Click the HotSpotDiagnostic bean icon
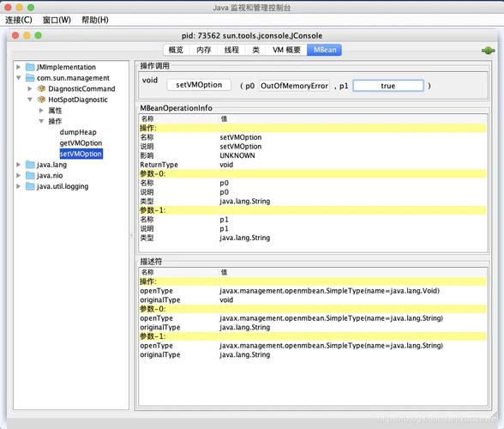Viewport: 504px width, 429px height. 41,100
